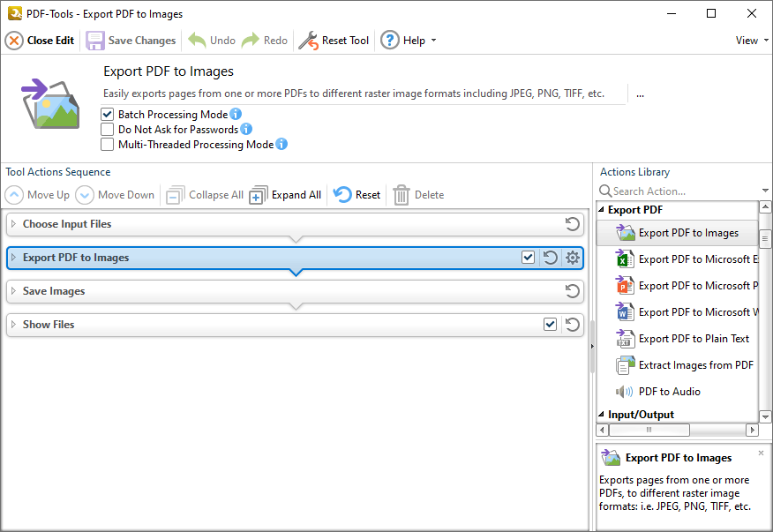Reset the actions sequence
The image size is (773, 532).
click(x=356, y=195)
